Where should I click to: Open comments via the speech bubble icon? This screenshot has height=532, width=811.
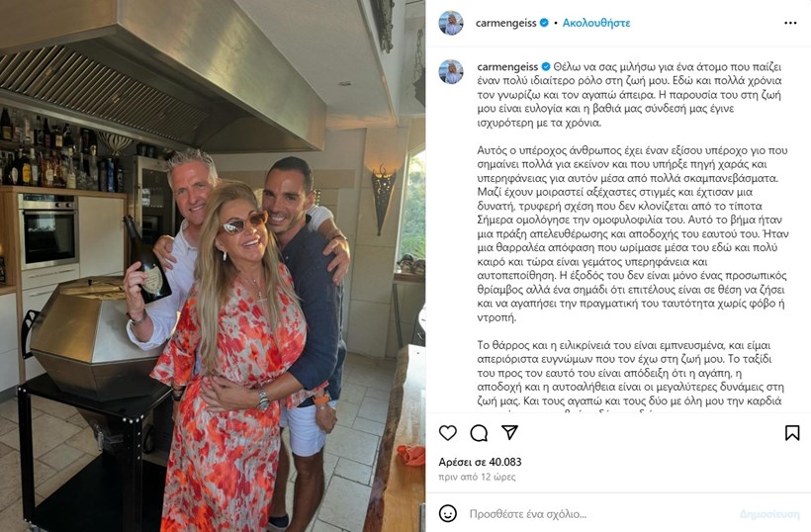(x=479, y=433)
